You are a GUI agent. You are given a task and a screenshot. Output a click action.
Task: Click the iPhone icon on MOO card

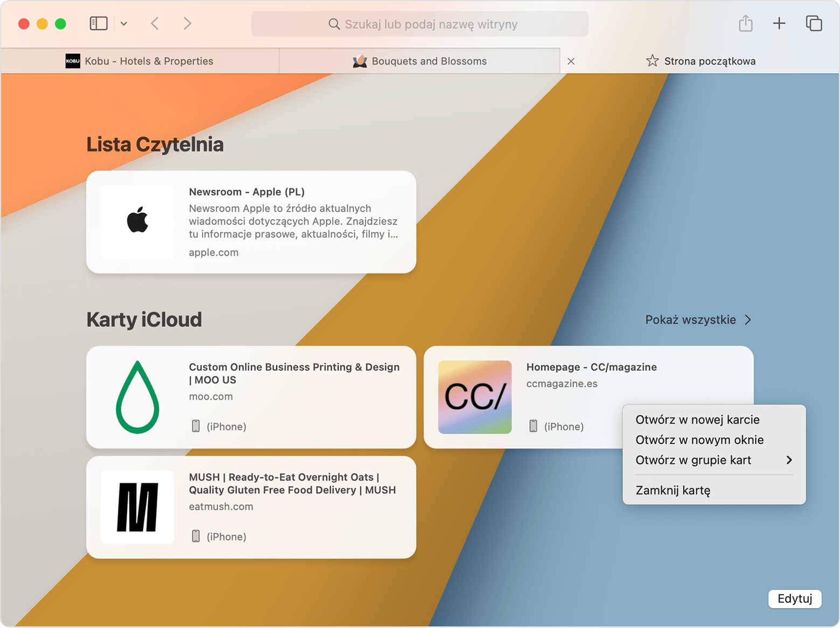196,426
